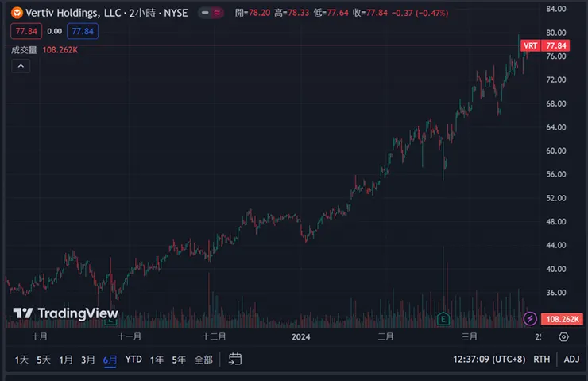The height and width of the screenshot is (381, 588).
Task: Click the purple lightning event marker
Action: coord(530,319)
